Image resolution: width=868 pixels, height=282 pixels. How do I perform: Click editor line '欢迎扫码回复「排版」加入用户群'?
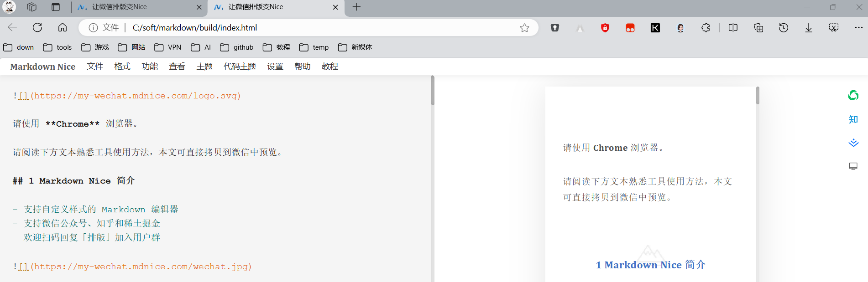pos(86,237)
